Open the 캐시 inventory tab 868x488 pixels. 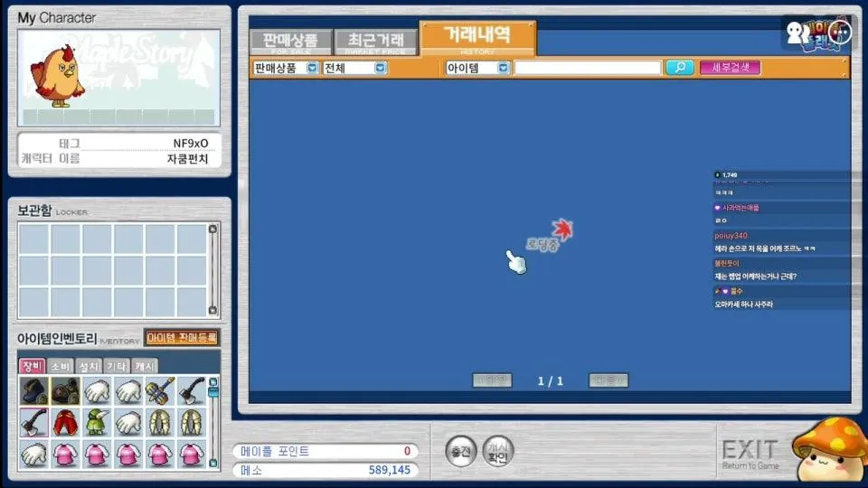[x=145, y=366]
